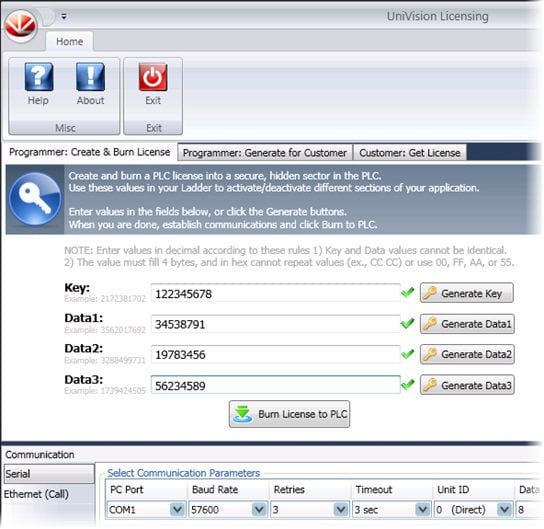The width and height of the screenshot is (544, 529).
Task: Expand the Unit ID dropdown
Action: 504,510
